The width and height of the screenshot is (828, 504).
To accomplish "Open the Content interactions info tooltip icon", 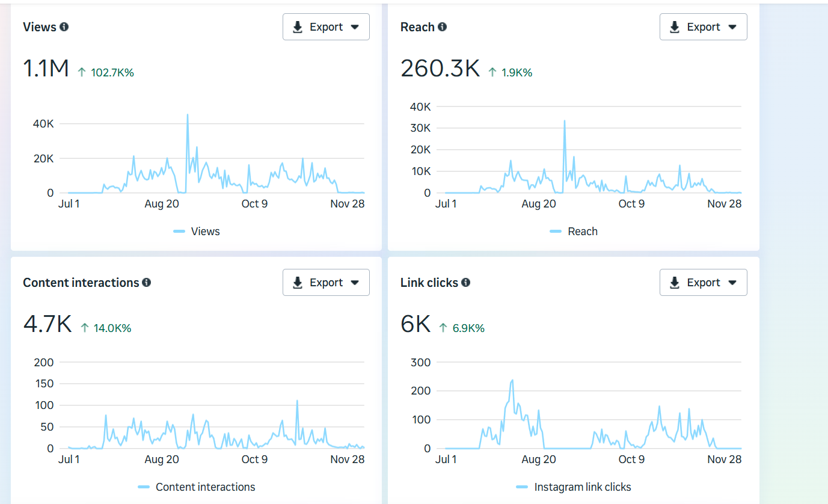I will point(147,283).
